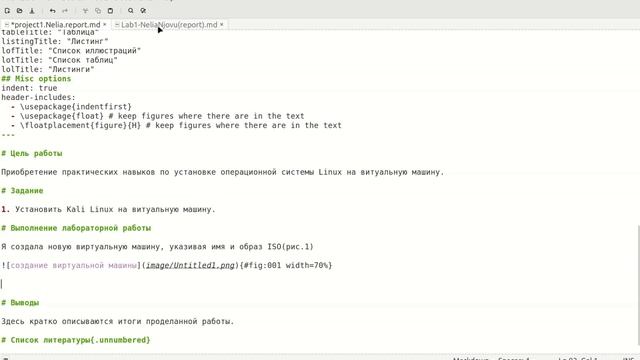Click the list item 'Установить Kali Linux'

click(108, 209)
